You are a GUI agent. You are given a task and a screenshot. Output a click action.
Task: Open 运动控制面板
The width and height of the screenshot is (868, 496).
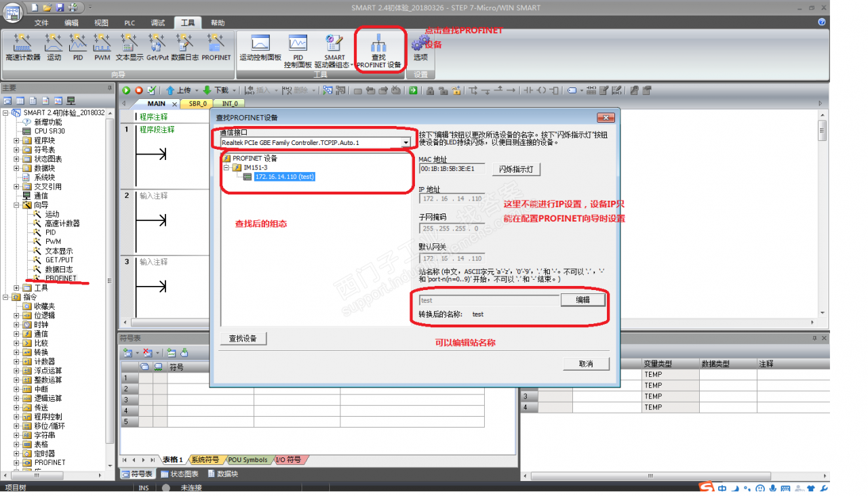coord(260,47)
